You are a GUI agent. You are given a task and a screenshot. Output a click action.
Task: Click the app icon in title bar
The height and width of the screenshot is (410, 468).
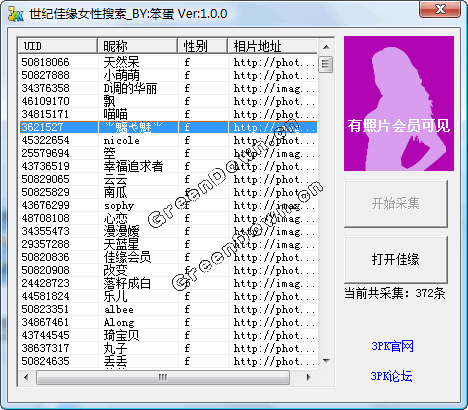coord(16,14)
